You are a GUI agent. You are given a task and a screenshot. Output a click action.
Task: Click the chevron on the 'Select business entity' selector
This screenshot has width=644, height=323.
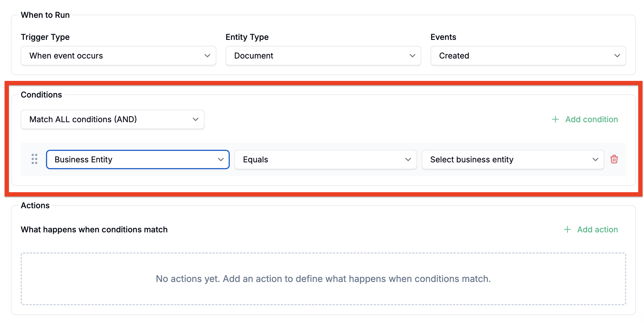tap(595, 159)
